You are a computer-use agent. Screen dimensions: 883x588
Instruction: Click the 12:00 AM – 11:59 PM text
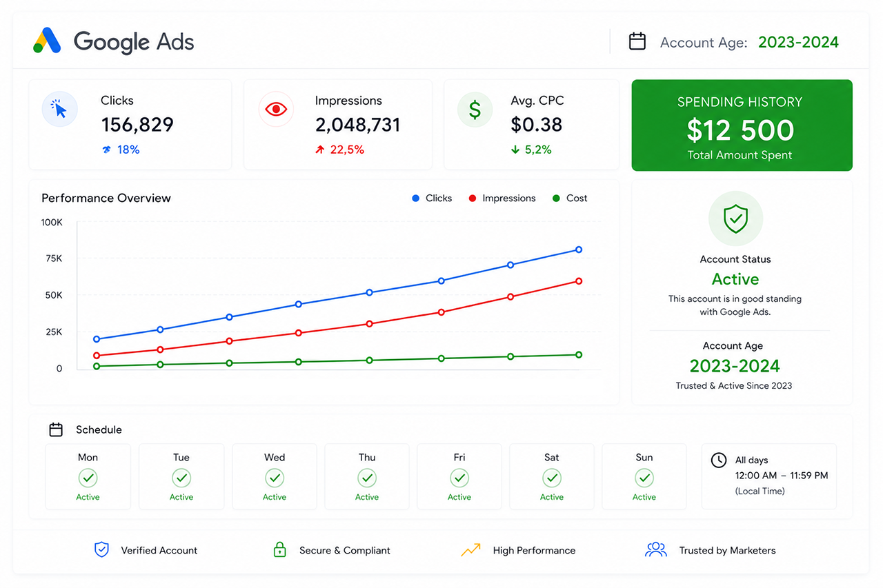(x=782, y=476)
